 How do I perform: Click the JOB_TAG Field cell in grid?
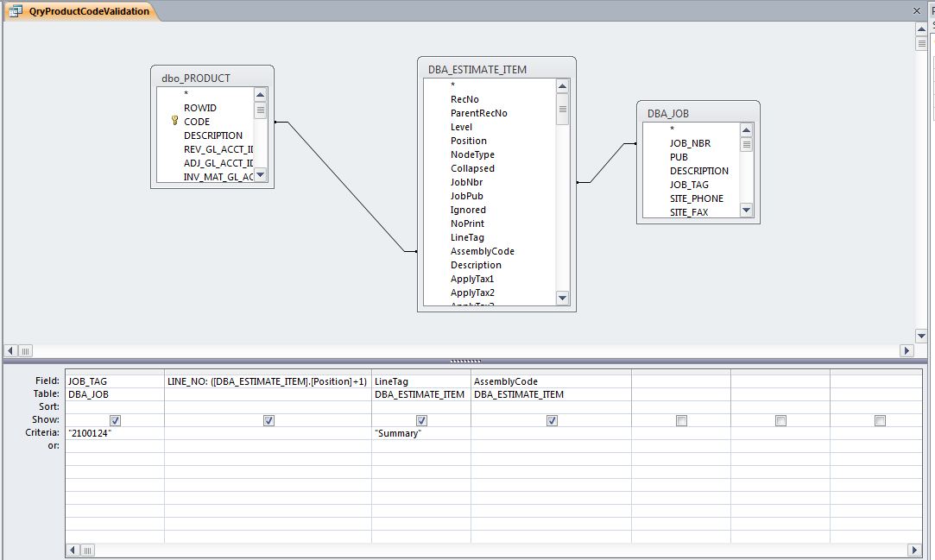pyautogui.click(x=115, y=381)
